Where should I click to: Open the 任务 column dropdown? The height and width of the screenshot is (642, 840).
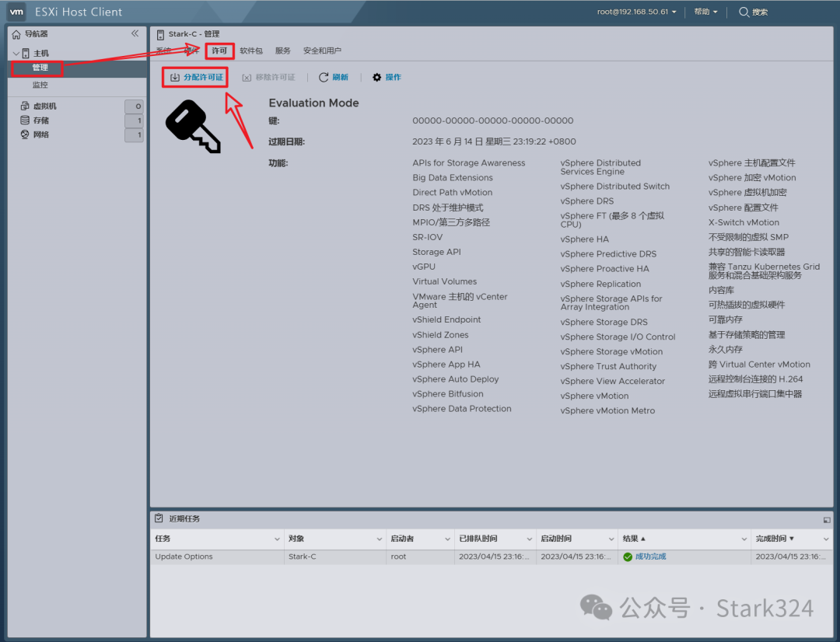(277, 539)
